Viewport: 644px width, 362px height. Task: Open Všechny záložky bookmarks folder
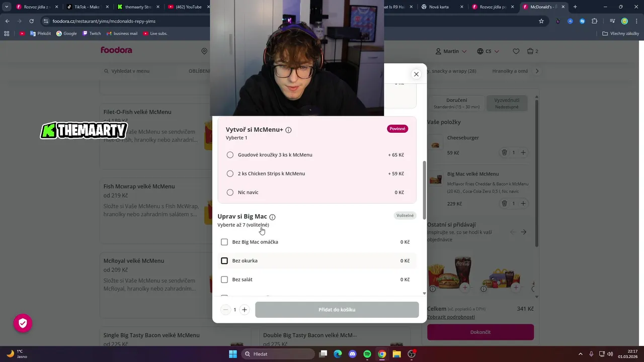click(622, 34)
